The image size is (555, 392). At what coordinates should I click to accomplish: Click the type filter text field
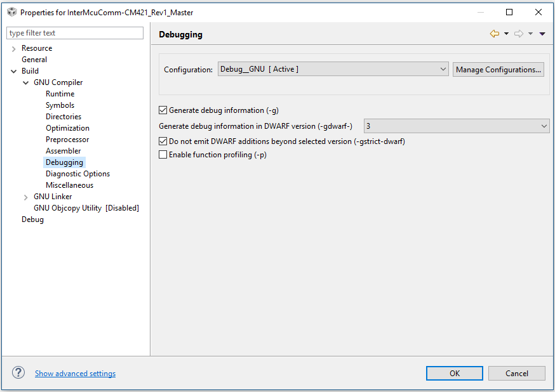75,33
